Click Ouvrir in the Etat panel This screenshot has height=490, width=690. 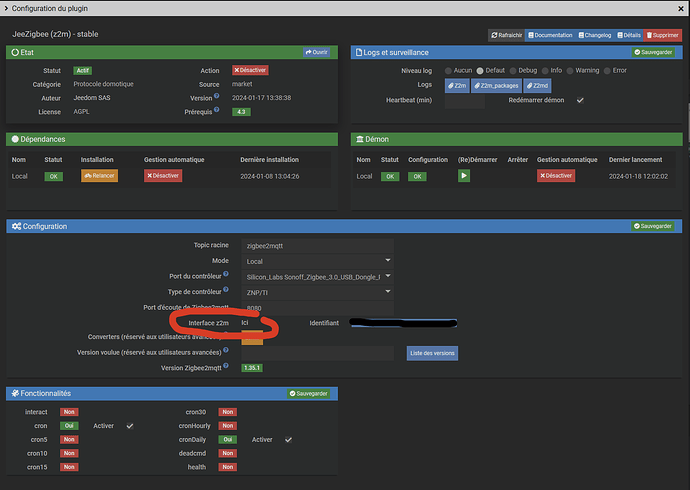coord(316,52)
